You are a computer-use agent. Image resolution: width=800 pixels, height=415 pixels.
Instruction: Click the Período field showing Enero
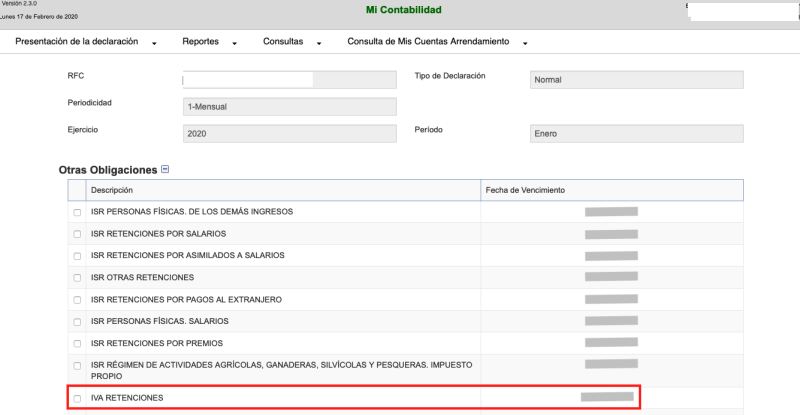point(637,134)
